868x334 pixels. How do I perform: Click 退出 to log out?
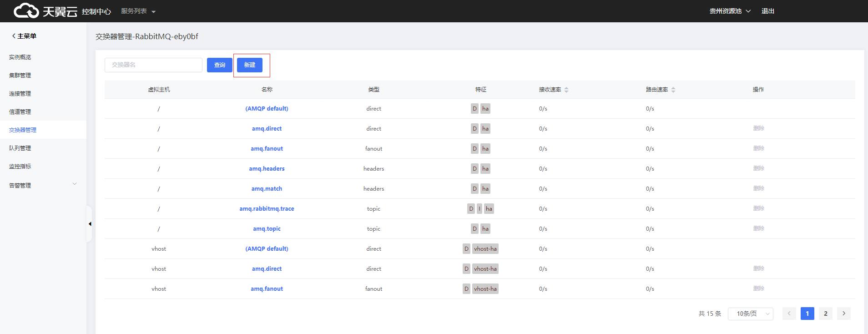click(767, 11)
